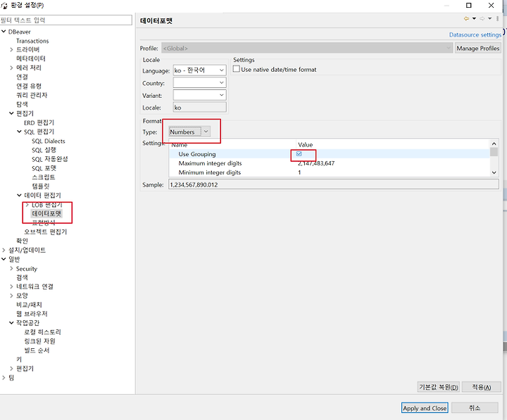Collapse the 편집기 node under DBeaver
The width and height of the screenshot is (507, 420).
(x=11, y=113)
